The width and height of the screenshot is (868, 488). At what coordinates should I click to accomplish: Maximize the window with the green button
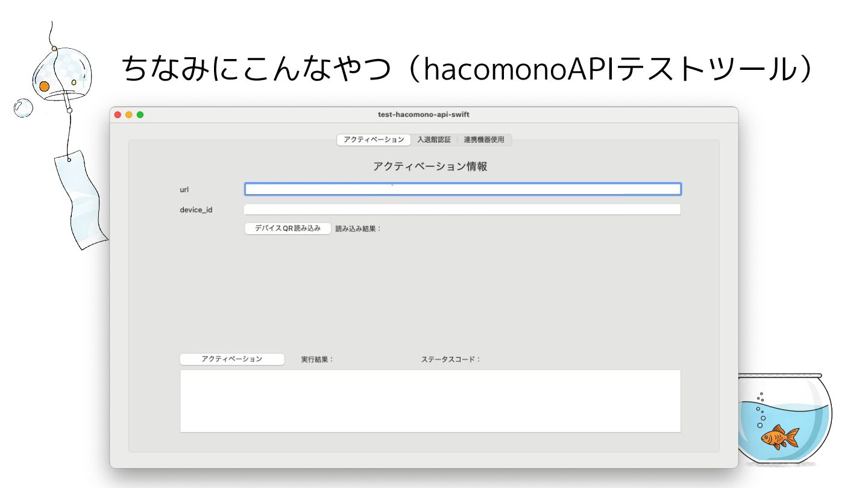[x=140, y=114]
